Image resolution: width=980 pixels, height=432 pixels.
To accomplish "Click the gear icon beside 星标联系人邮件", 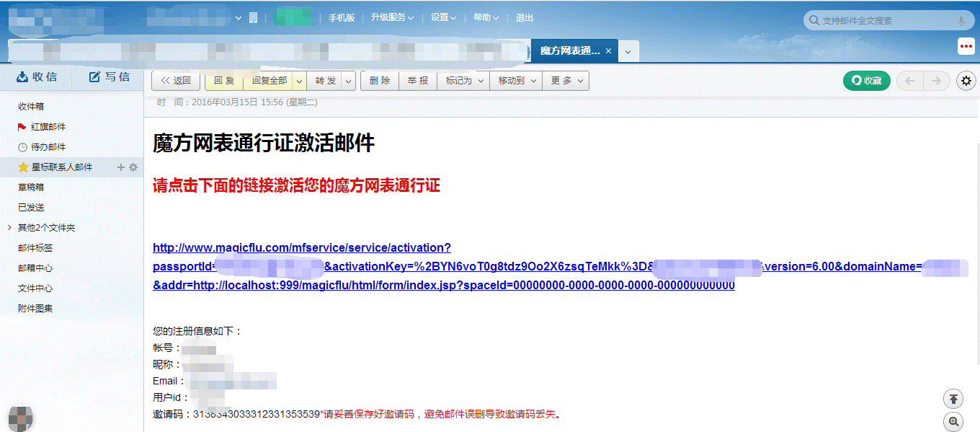I will [133, 167].
